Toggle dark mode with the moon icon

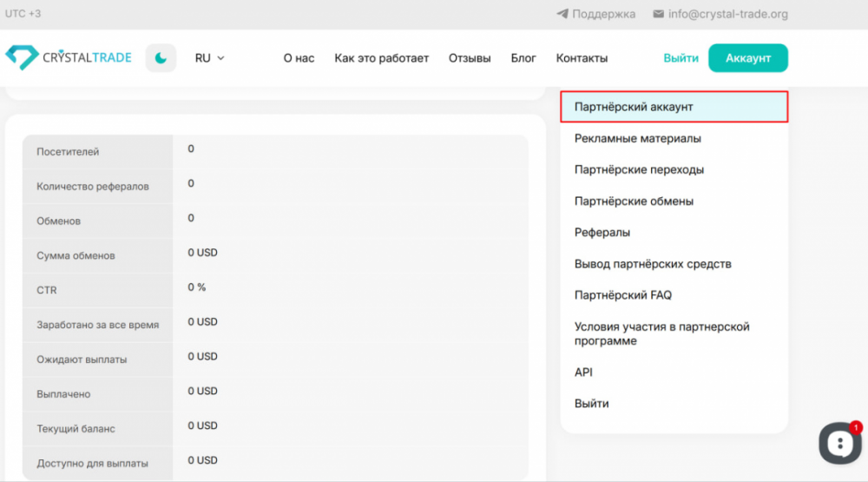click(x=161, y=58)
